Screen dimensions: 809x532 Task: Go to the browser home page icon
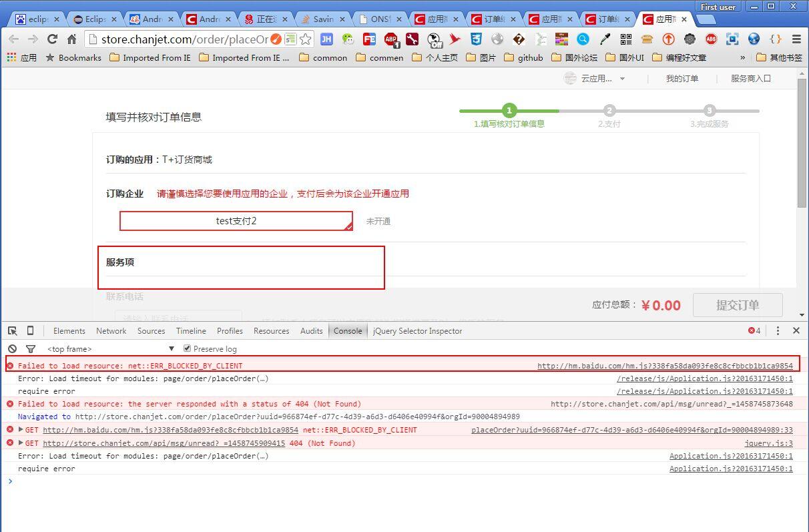click(72, 39)
